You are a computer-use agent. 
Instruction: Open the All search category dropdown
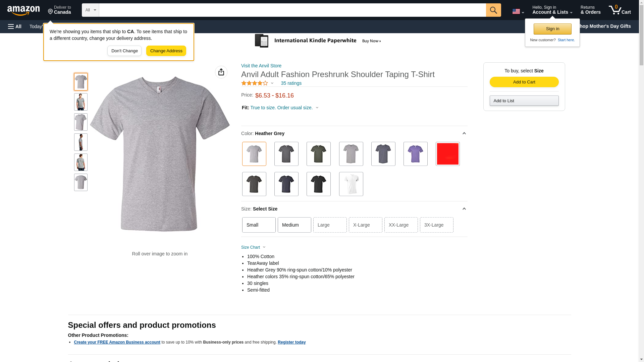[90, 10]
